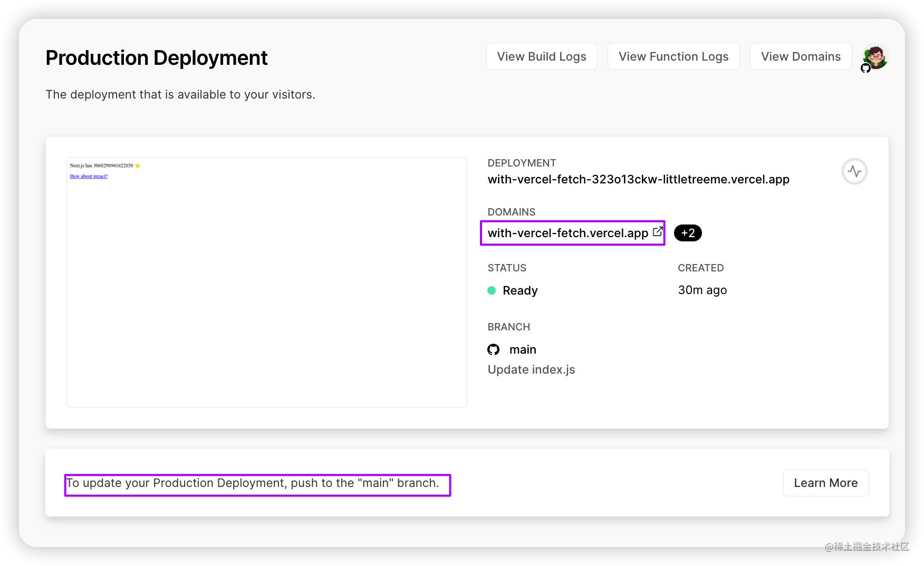Viewport: 924px width, 566px height.
Task: Select the main branch label
Action: pos(523,349)
